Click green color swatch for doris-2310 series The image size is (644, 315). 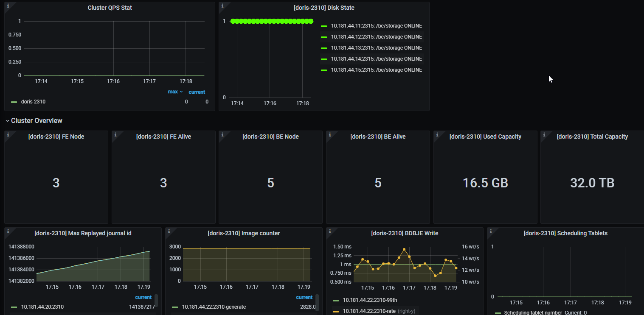click(14, 102)
